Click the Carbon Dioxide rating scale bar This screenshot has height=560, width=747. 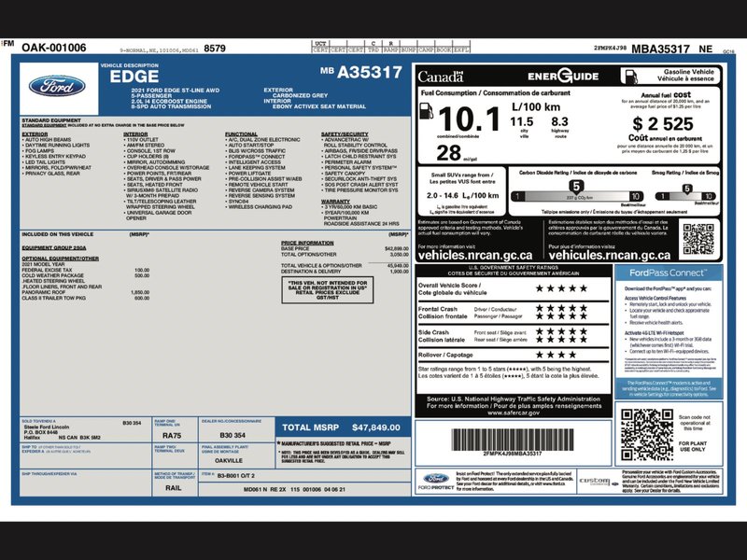click(x=576, y=196)
